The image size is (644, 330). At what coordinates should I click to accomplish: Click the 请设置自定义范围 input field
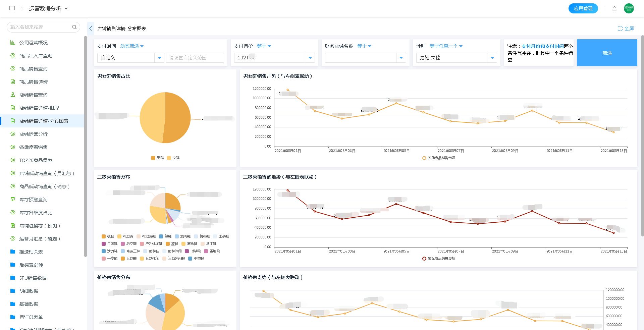pyautogui.click(x=195, y=58)
